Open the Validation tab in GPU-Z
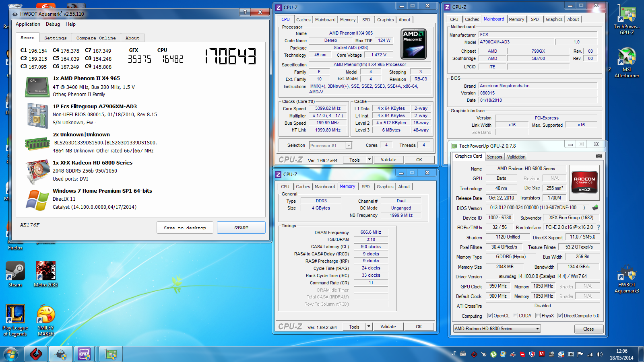 click(516, 157)
